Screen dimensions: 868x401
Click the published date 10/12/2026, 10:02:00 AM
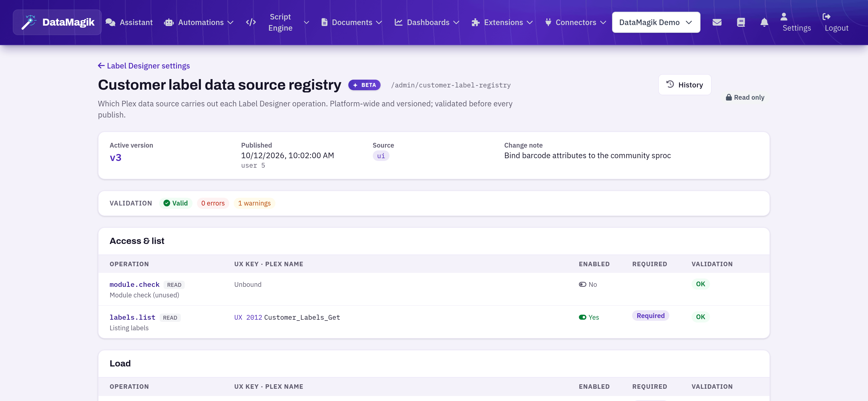(287, 155)
